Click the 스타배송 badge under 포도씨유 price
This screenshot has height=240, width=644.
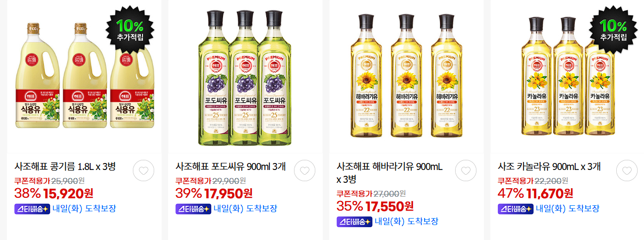193,208
